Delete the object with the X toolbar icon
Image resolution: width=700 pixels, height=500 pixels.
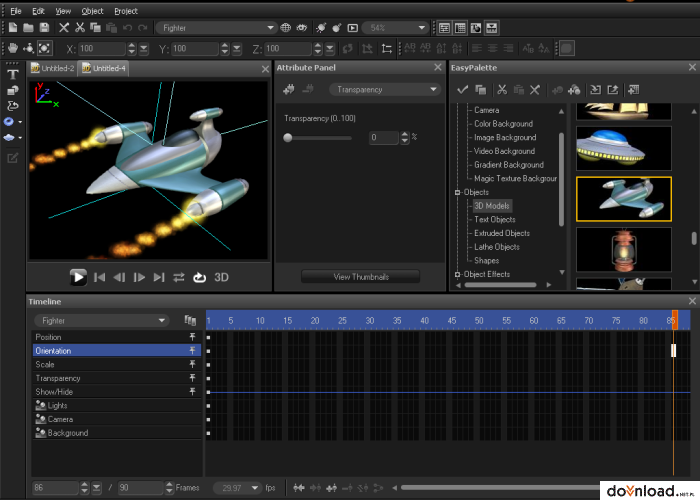click(64, 28)
